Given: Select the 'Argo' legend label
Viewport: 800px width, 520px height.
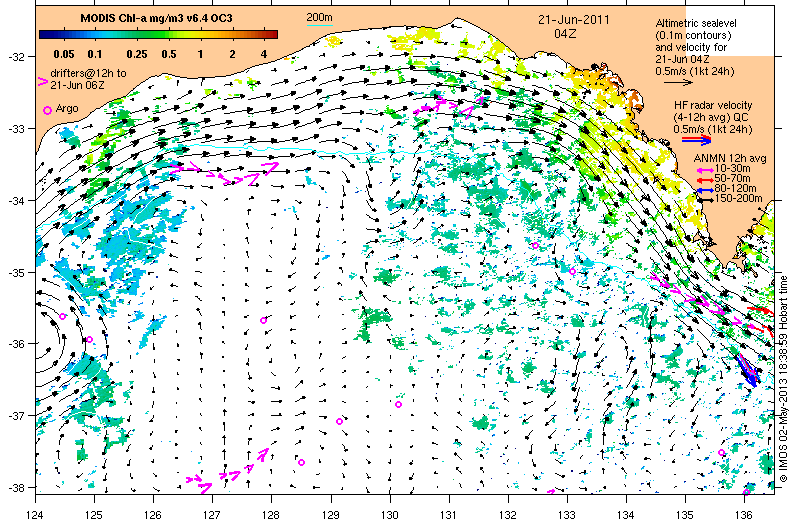Looking at the screenshot, I should [x=67, y=108].
